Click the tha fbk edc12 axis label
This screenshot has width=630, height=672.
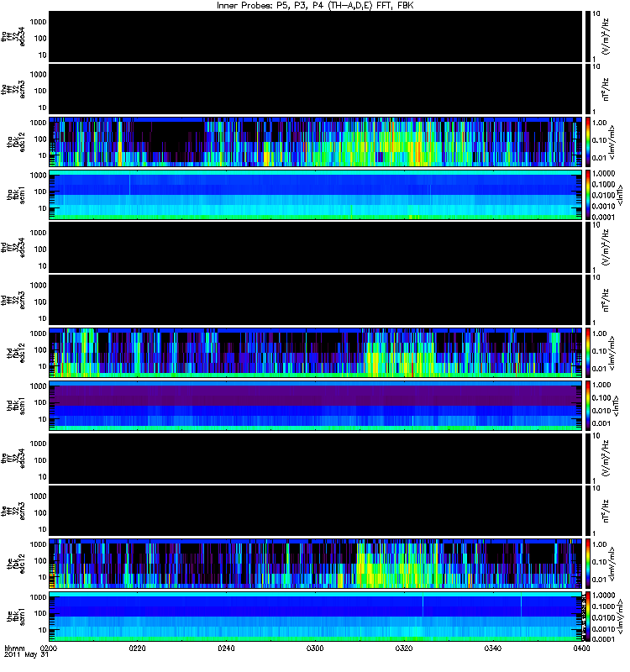pyautogui.click(x=16, y=143)
